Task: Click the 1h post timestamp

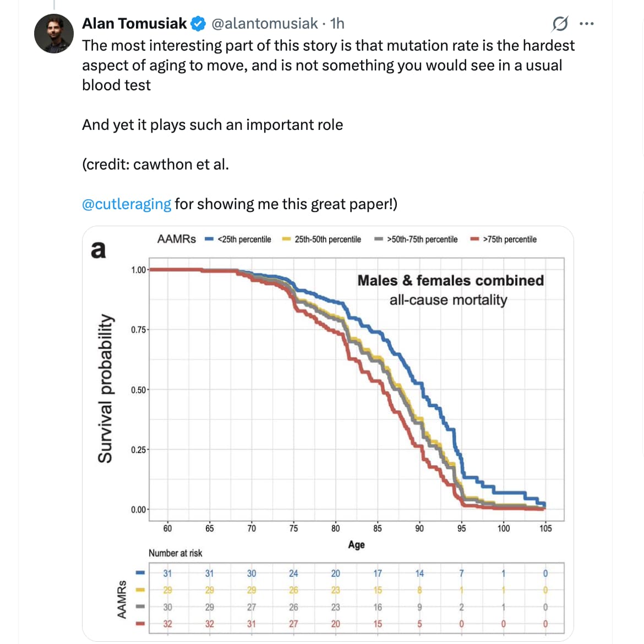Action: click(x=337, y=24)
